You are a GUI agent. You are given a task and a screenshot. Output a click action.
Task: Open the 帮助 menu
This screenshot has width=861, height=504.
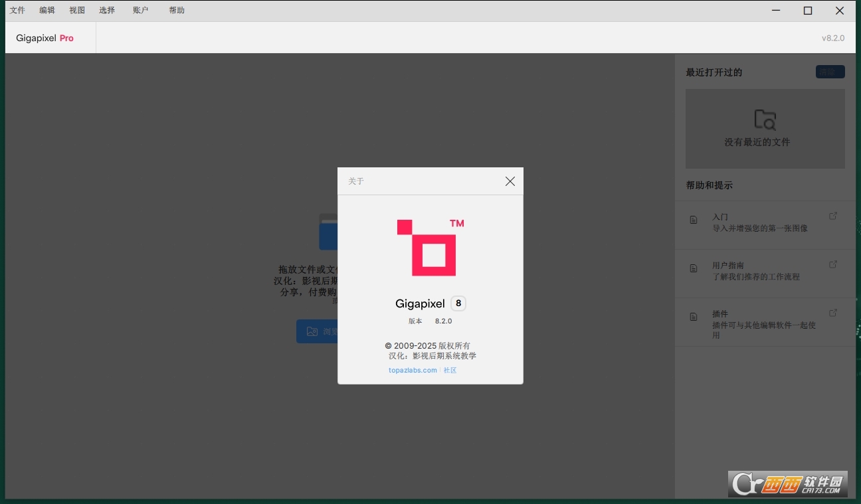point(177,11)
